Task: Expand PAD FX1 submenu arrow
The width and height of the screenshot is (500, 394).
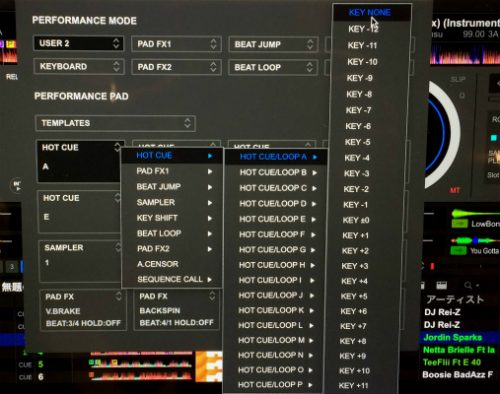Action: (210, 171)
